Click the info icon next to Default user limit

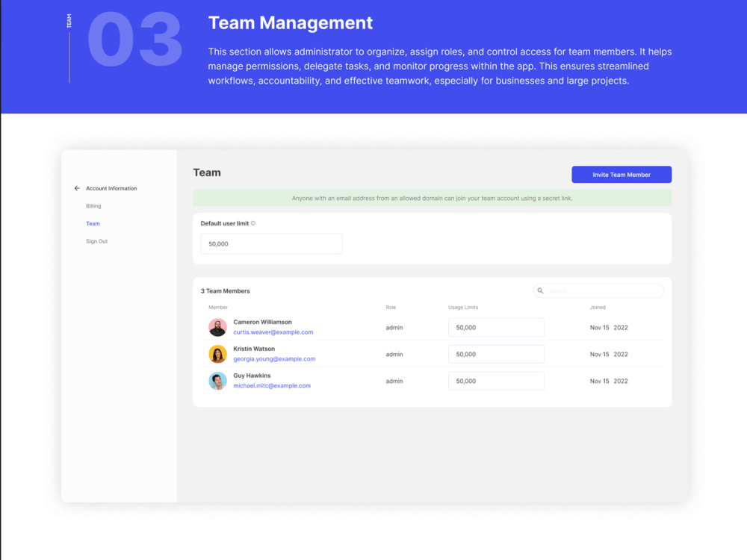point(253,223)
